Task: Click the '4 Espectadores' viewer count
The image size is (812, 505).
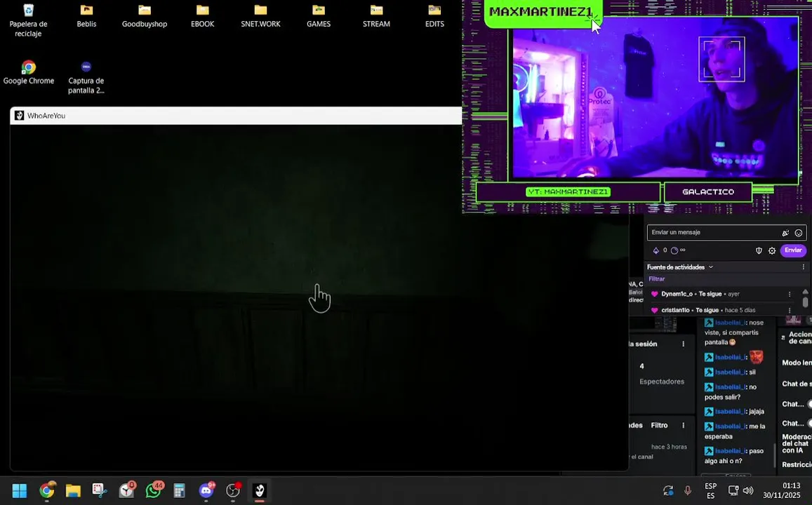Action: point(661,374)
